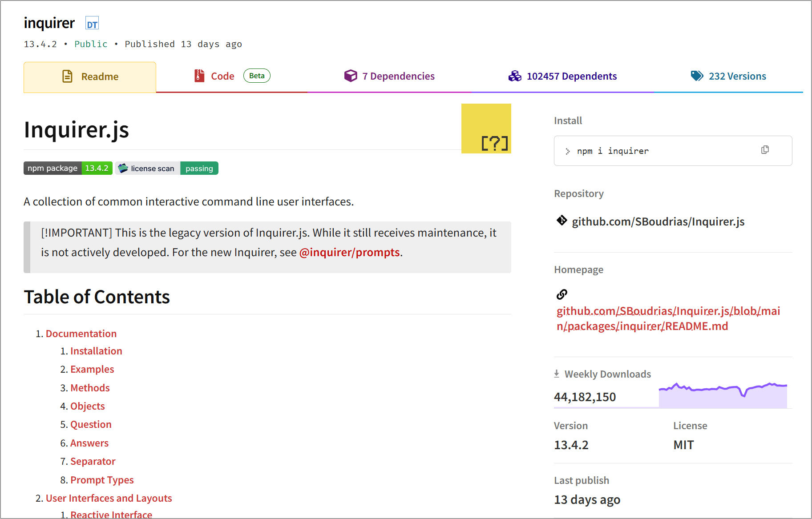The width and height of the screenshot is (812, 519).
Task: Click the license scan passing badge
Action: click(167, 168)
